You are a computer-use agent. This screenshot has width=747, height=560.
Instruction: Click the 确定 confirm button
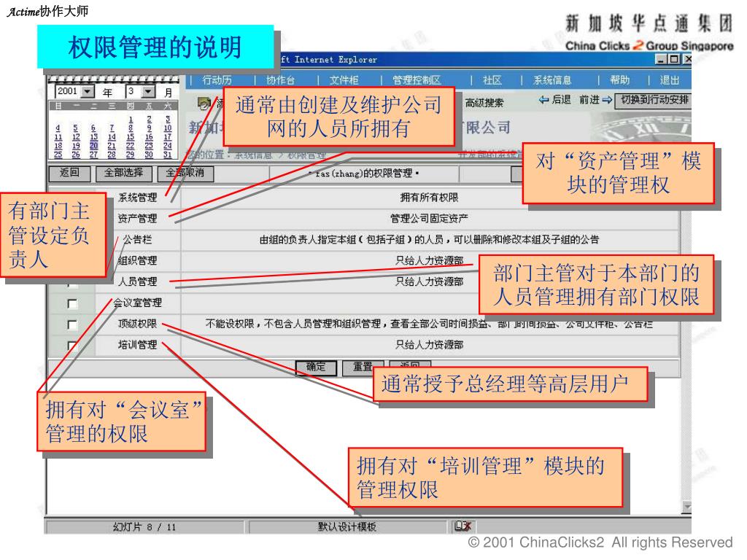316,367
